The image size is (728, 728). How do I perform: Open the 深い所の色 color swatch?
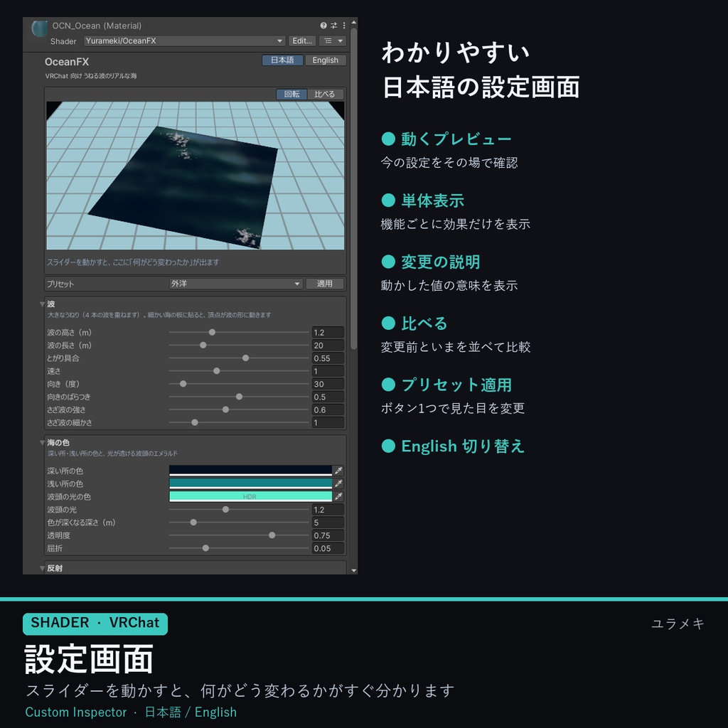[250, 471]
